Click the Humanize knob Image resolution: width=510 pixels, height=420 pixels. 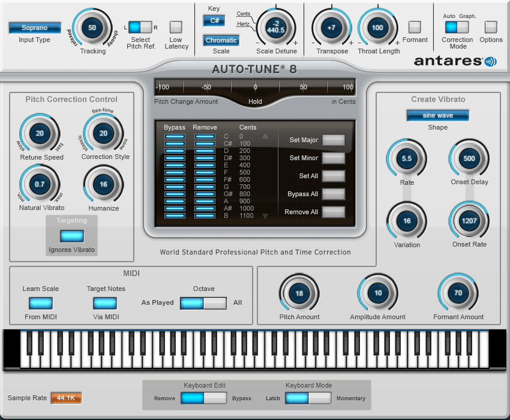coord(103,184)
